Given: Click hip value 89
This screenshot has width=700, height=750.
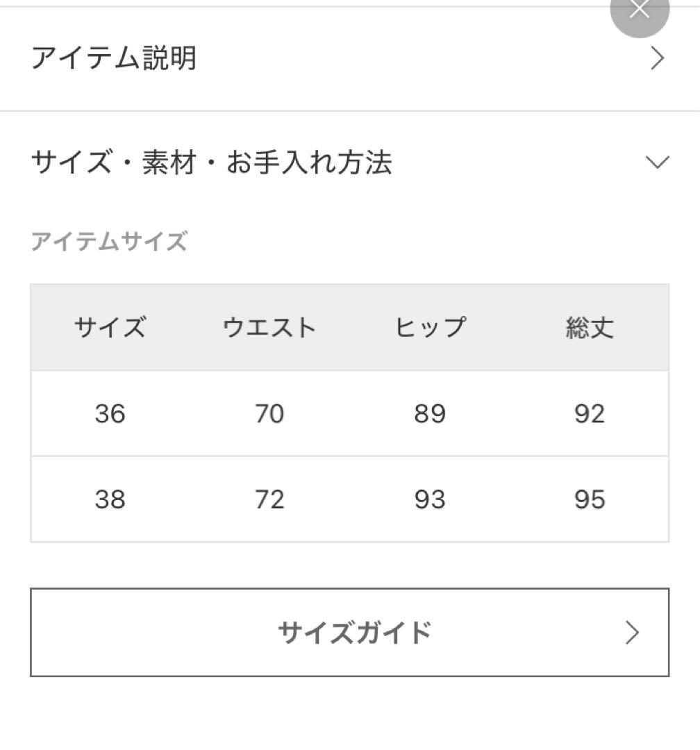Looking at the screenshot, I should point(430,414).
